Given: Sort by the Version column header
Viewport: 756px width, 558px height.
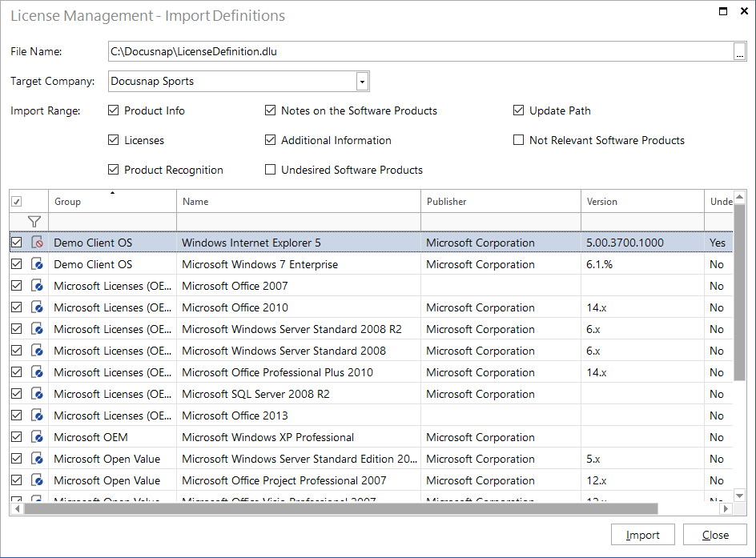Looking at the screenshot, I should click(x=642, y=202).
